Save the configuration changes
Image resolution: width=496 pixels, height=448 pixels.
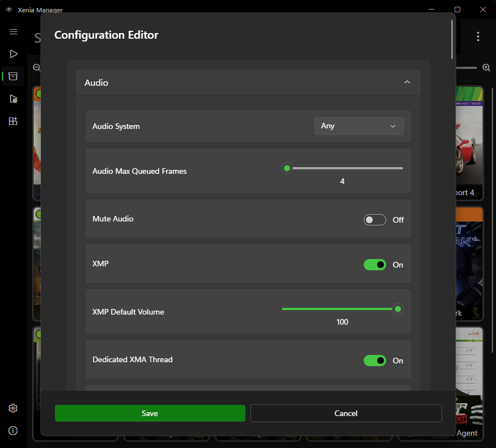(x=150, y=413)
